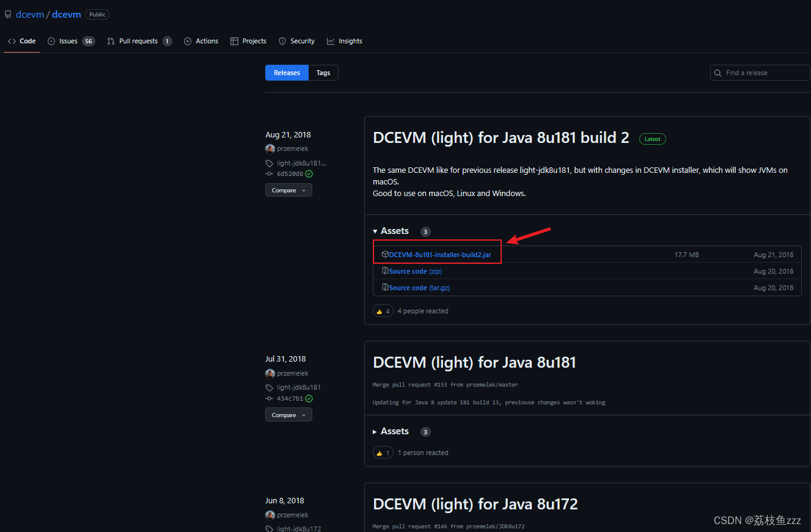Image resolution: width=811 pixels, height=532 pixels.
Task: Open DCEVM (light) for Java 8u181 build 2 title
Action: pos(501,138)
